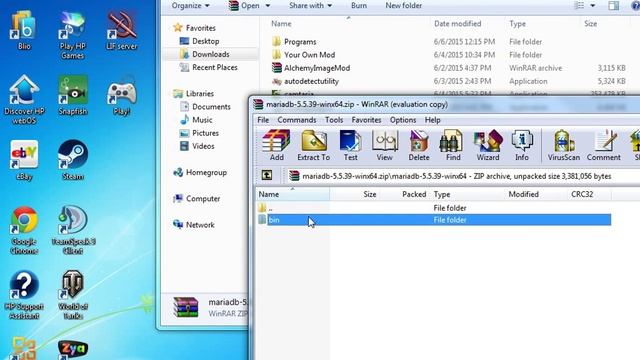This screenshot has height=360, width=640.
Task: Select Desktop in the navigation pane
Action: [x=206, y=41]
